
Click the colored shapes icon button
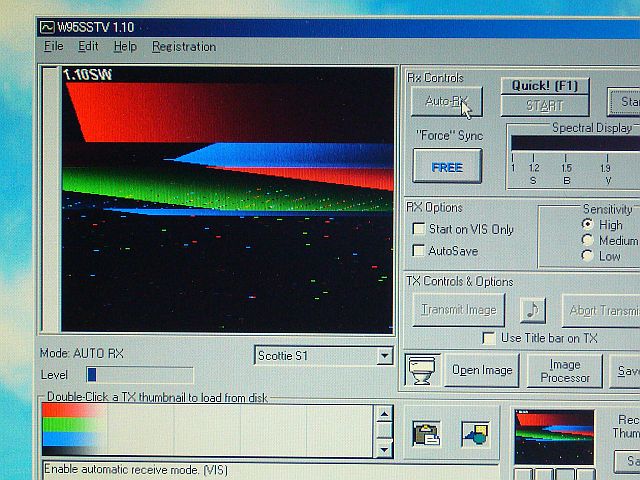(x=475, y=433)
